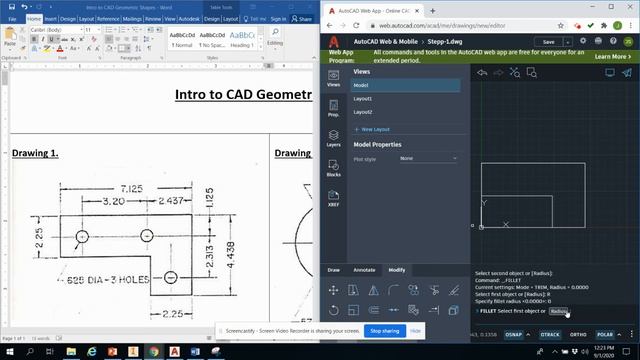
Task: Click the AutoCAD Save button
Action: 549,42
